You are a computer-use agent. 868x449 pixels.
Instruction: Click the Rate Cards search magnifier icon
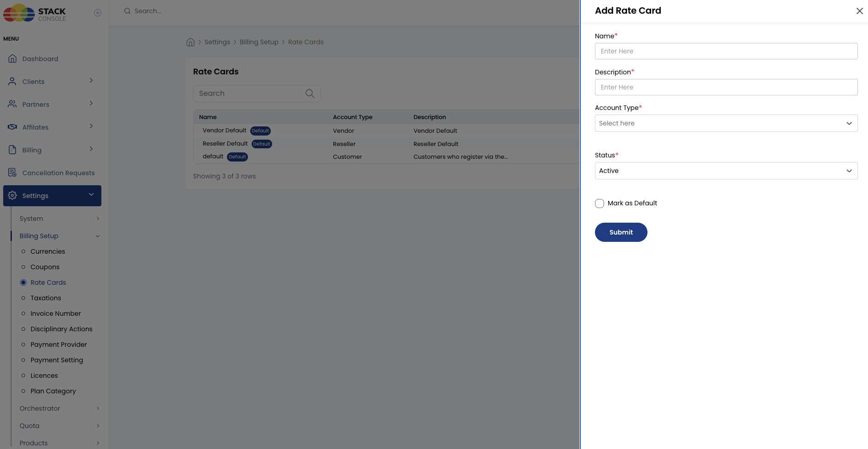pyautogui.click(x=310, y=93)
